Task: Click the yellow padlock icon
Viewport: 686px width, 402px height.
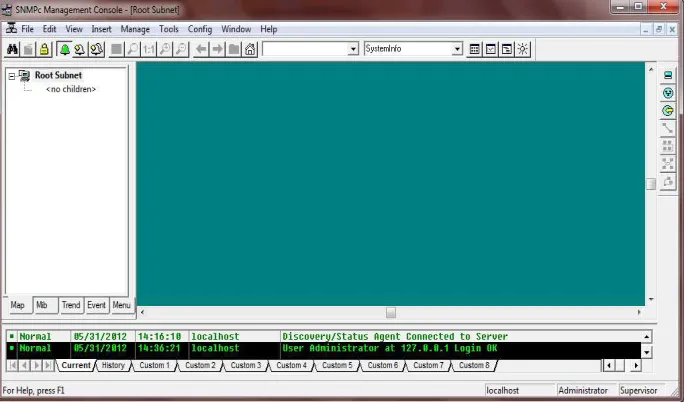Action: (44, 49)
